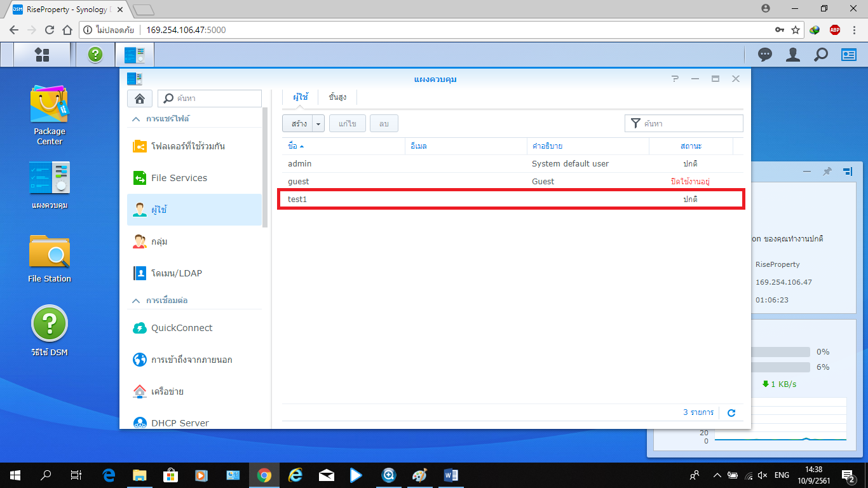The image size is (868, 488).
Task: Collapse the การแชร์ไฟล์ section
Action: coord(136,119)
